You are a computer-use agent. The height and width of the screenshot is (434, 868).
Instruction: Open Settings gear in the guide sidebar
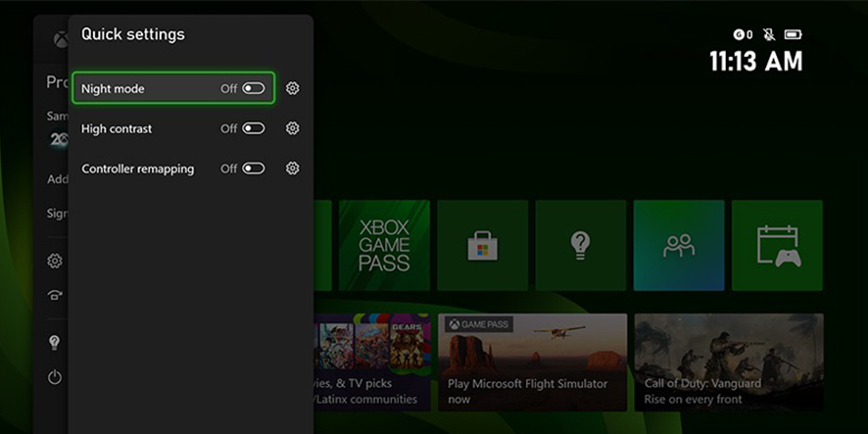tap(54, 261)
